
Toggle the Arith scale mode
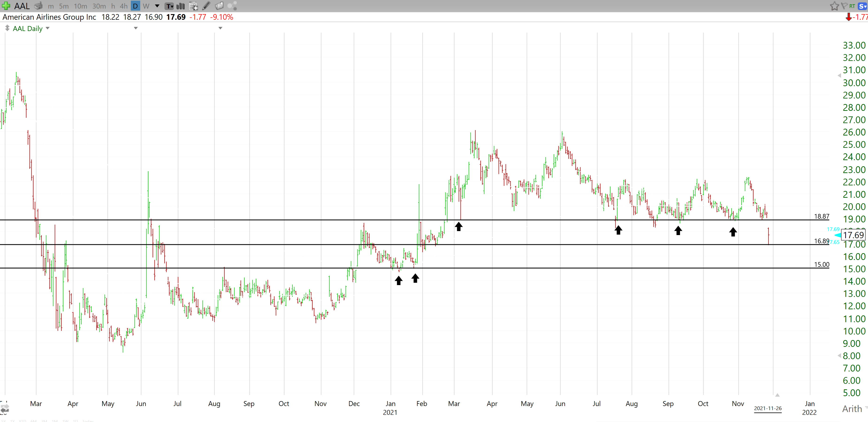click(x=852, y=409)
